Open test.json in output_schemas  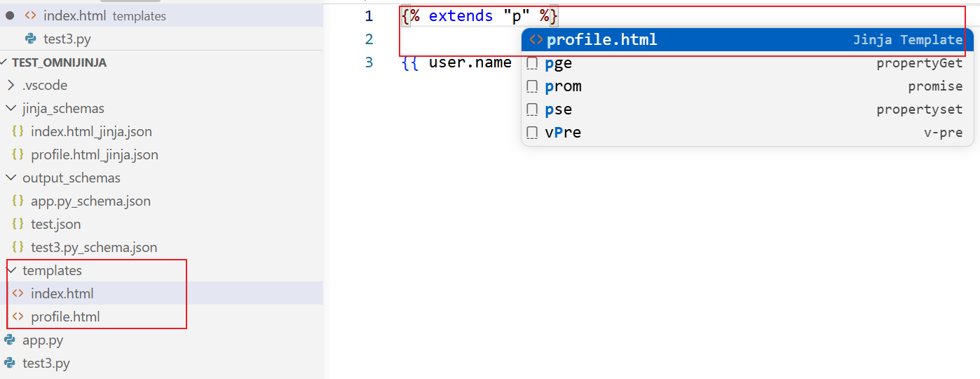coord(161,224)
